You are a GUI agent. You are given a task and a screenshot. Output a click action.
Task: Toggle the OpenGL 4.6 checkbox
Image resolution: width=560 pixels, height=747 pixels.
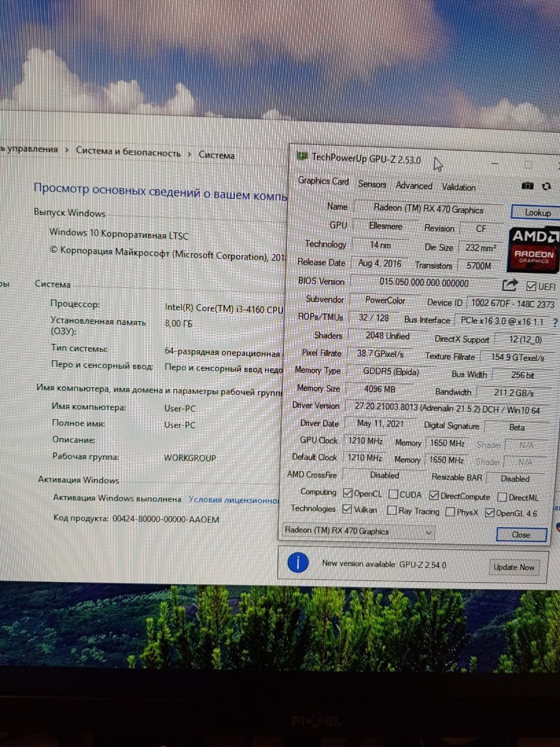489,513
